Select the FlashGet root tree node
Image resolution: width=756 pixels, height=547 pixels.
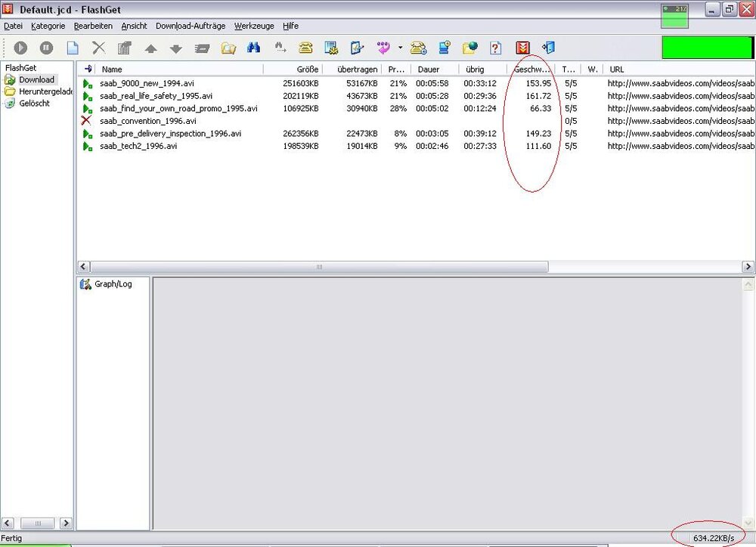click(20, 68)
